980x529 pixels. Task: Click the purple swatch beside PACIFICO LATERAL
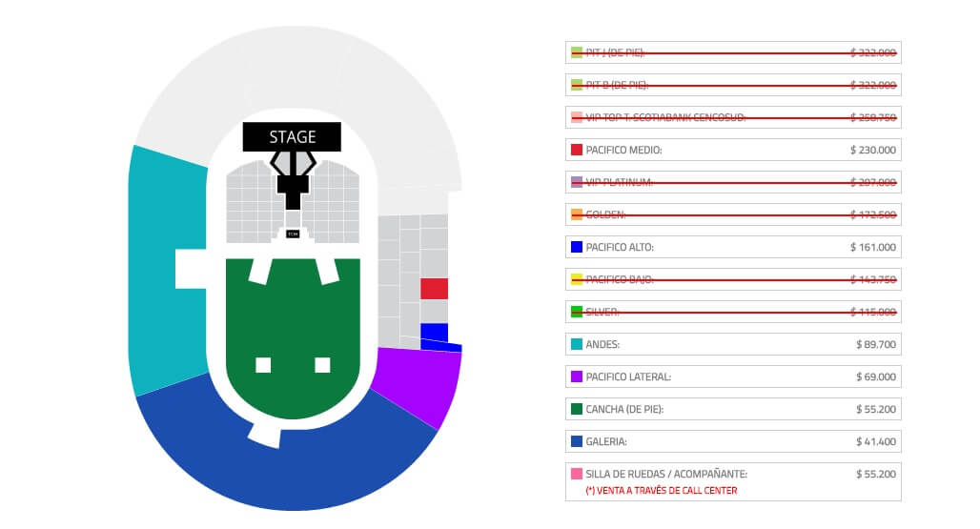coord(576,376)
